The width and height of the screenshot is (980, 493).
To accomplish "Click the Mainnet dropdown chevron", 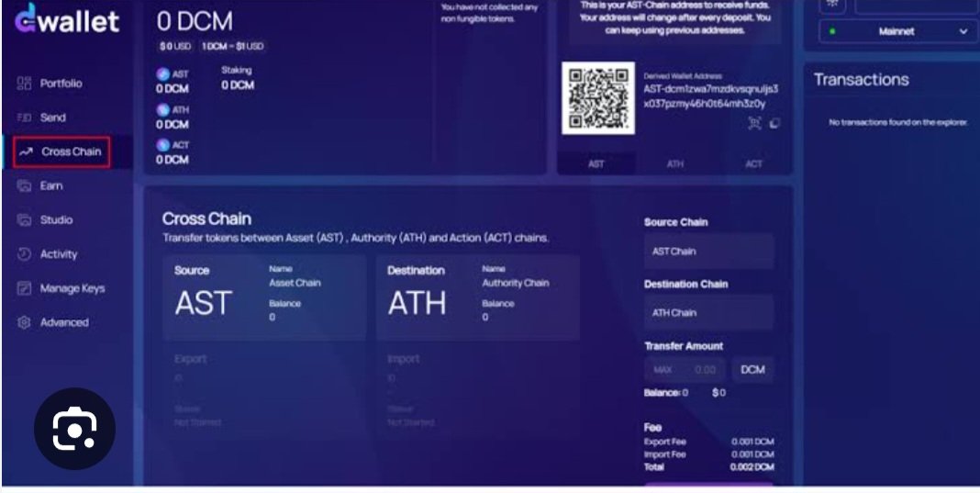I will point(963,31).
